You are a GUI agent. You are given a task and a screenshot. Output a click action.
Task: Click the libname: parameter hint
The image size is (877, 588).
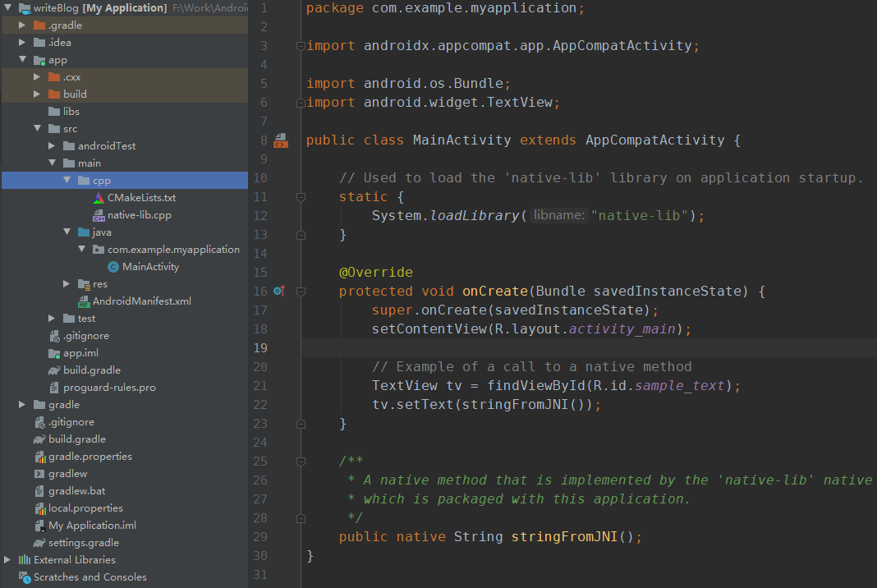click(x=558, y=215)
